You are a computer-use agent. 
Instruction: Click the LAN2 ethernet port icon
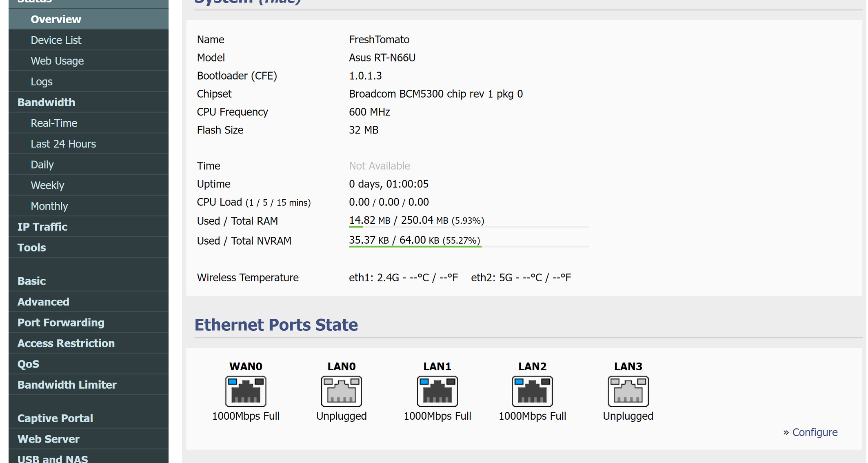tap(532, 391)
